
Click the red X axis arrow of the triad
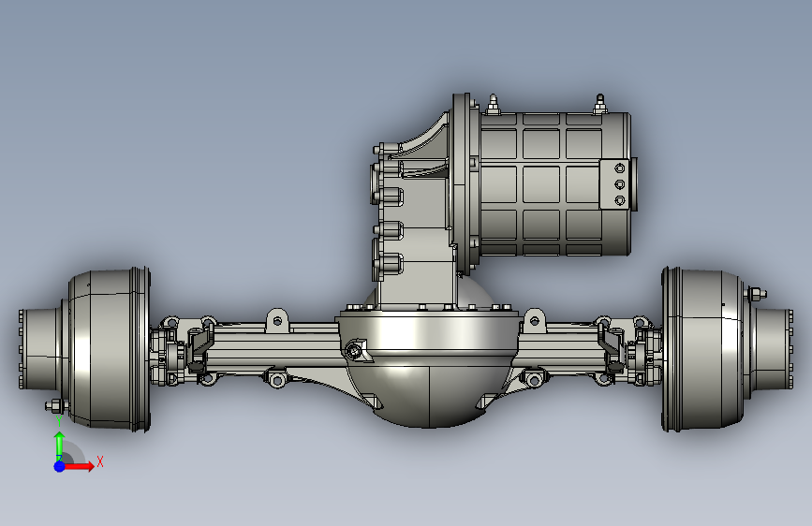tap(79, 466)
